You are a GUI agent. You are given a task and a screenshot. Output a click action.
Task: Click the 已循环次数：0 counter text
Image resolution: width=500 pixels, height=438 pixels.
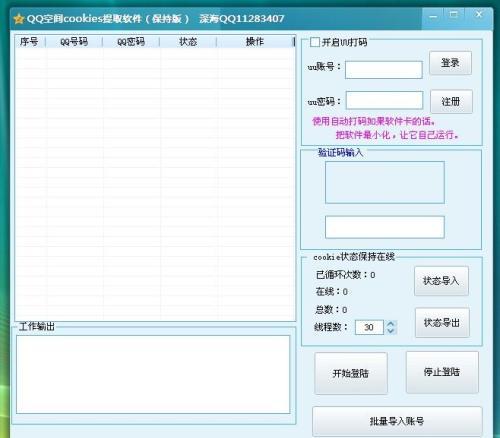click(x=345, y=275)
